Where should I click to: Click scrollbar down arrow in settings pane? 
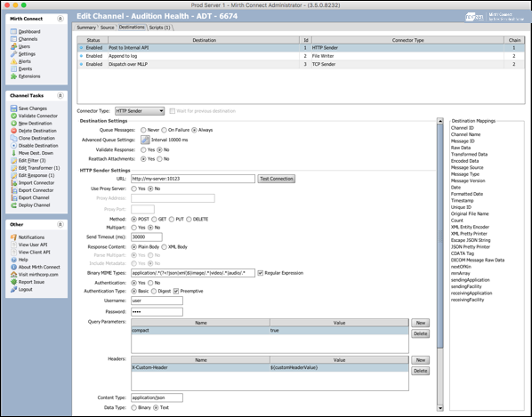[x=440, y=408]
